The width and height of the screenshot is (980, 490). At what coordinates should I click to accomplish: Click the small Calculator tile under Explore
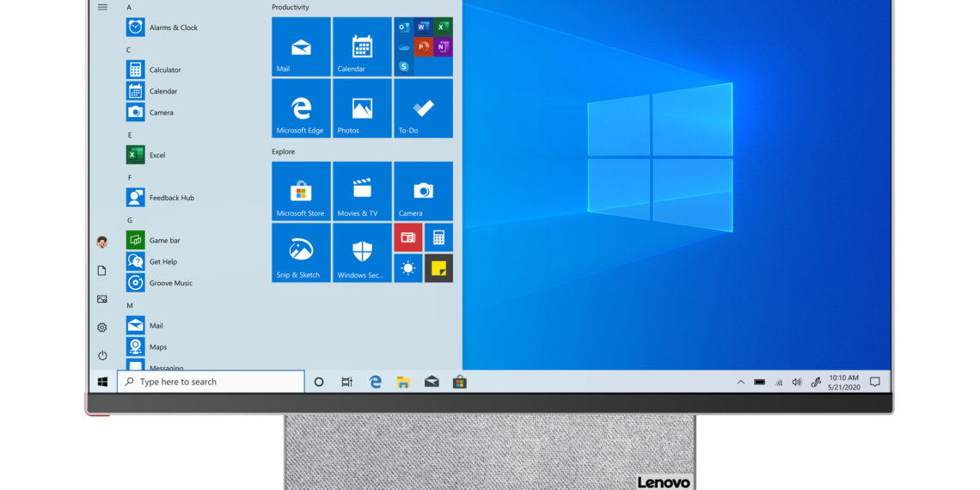438,237
